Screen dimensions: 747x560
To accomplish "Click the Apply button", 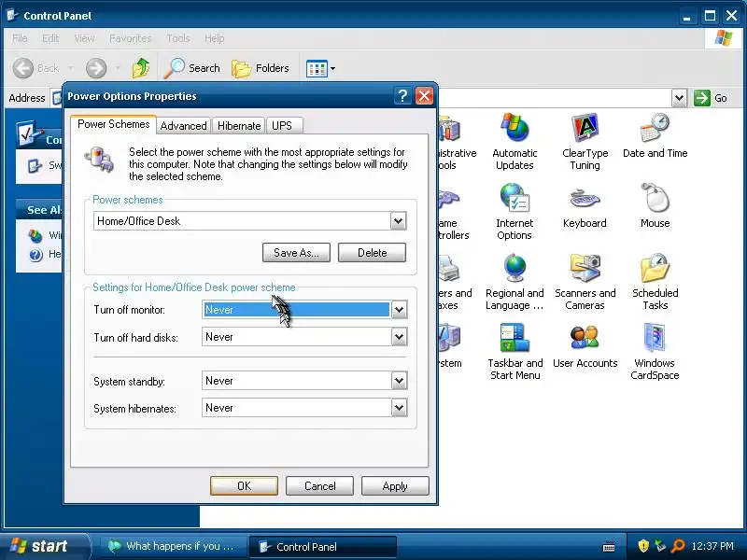I will (x=395, y=486).
